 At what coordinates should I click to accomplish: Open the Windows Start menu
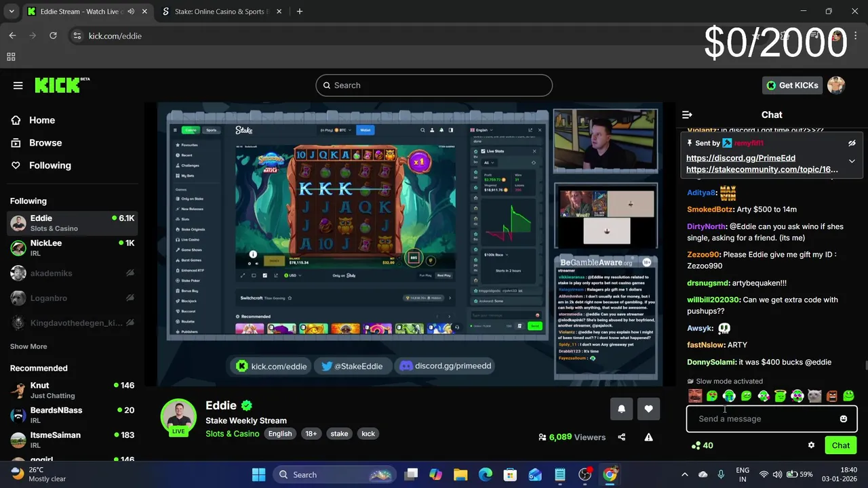[x=259, y=474]
